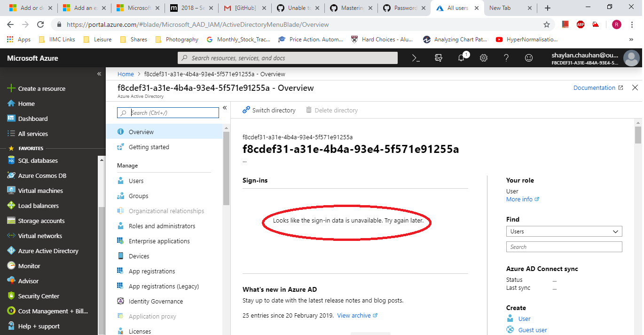644x335 pixels.
Task: Collapse the left portal sidebar
Action: (99, 74)
